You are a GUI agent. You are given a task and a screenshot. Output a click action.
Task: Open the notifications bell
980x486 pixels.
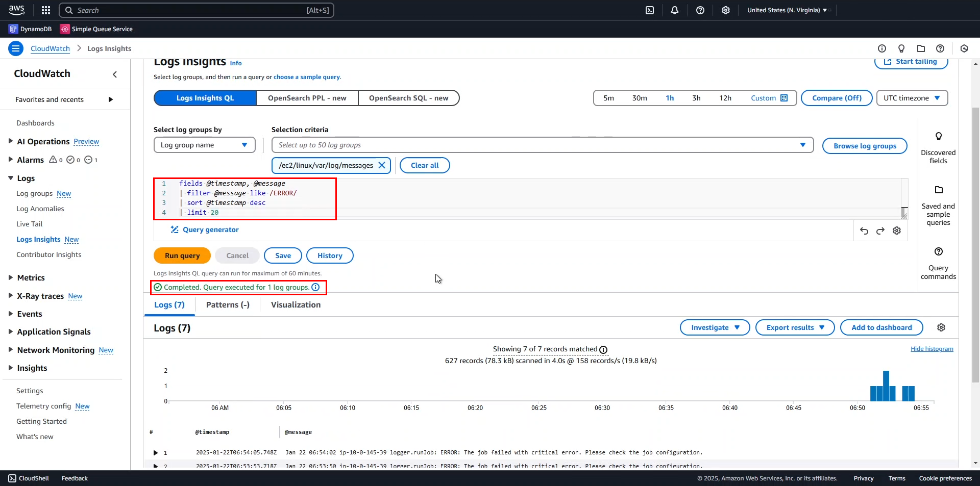(675, 10)
